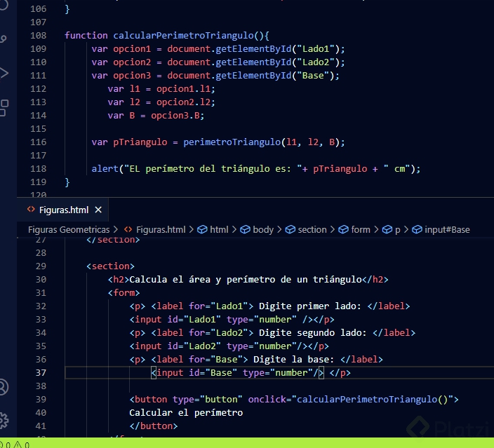494x448 pixels.
Task: Click 'getElementById' on line 111
Action: point(253,76)
